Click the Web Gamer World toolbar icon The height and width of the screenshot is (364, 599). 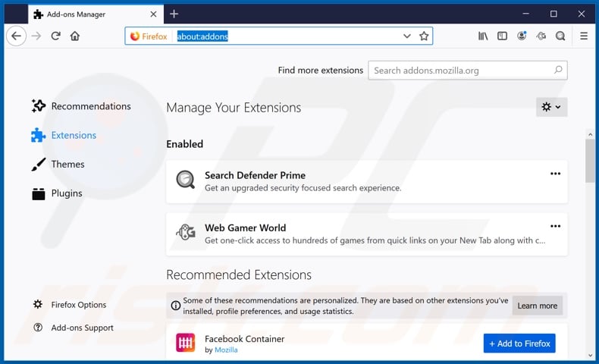click(541, 36)
